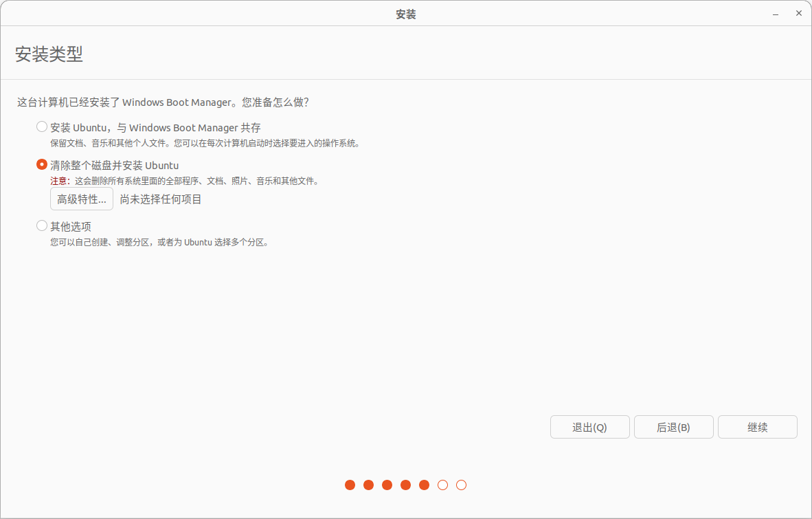Choose the 其他选项 radio button
The image size is (812, 519).
click(x=42, y=226)
